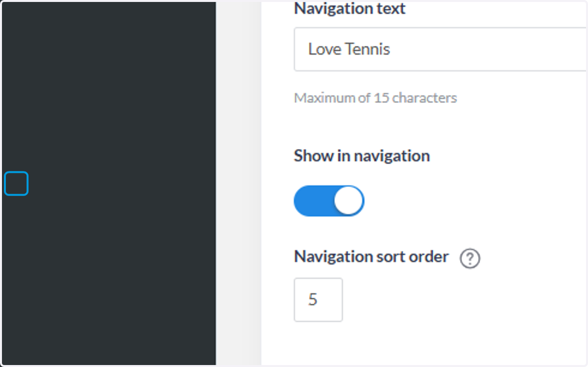Open Navigation sort order help icon
The height and width of the screenshot is (367, 588).
(470, 258)
